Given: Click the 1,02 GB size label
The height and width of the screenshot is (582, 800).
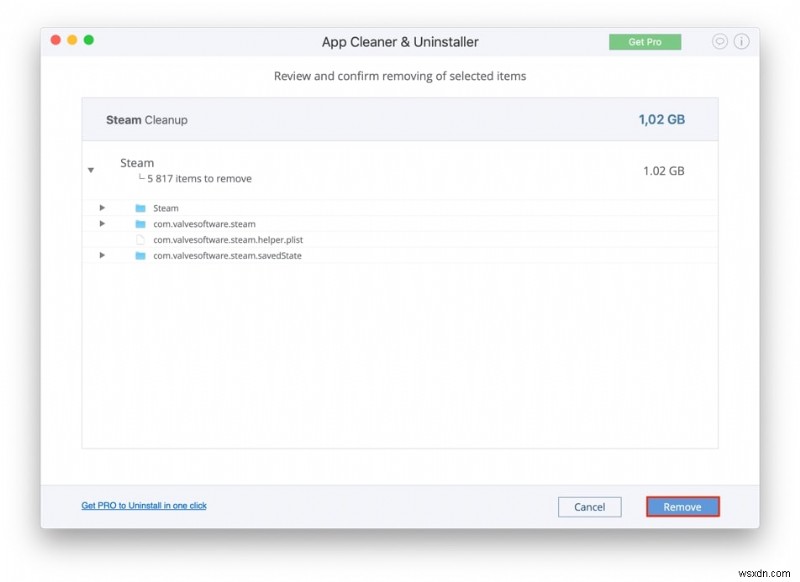Looking at the screenshot, I should [660, 118].
